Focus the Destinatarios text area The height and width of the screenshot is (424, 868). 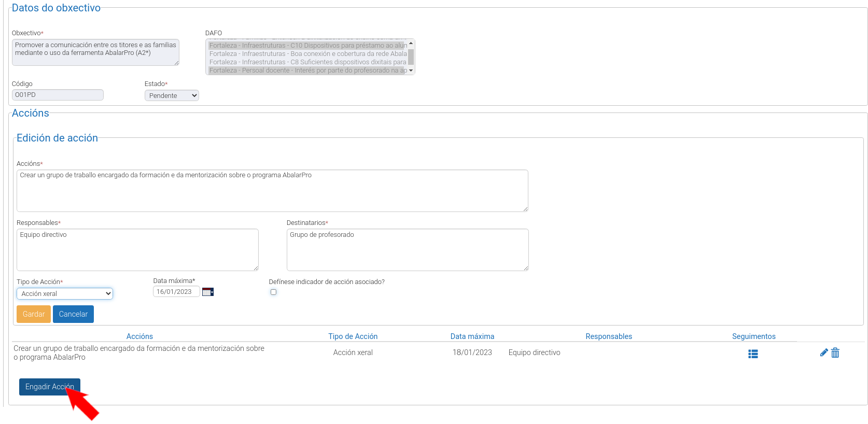pos(407,250)
